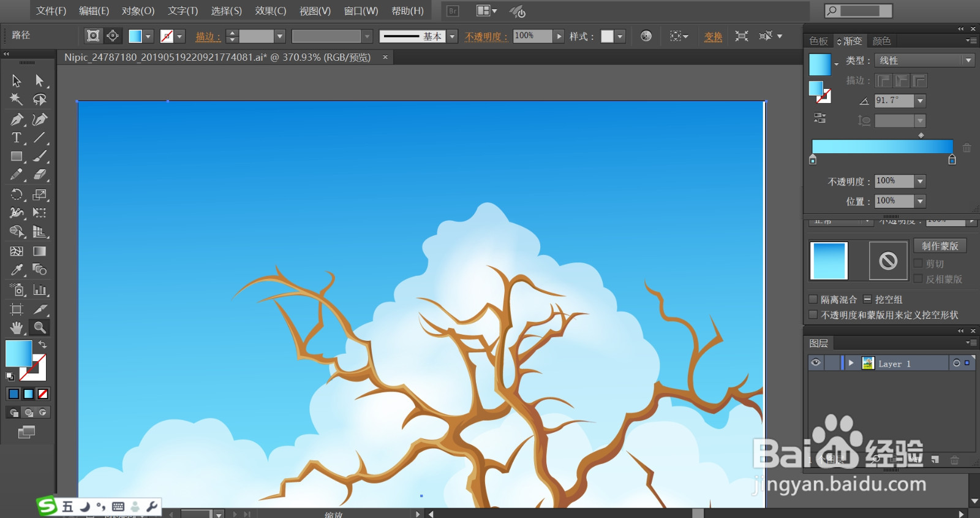Viewport: 980px width, 518px height.
Task: Open the 文件(F) menu
Action: pyautogui.click(x=51, y=11)
